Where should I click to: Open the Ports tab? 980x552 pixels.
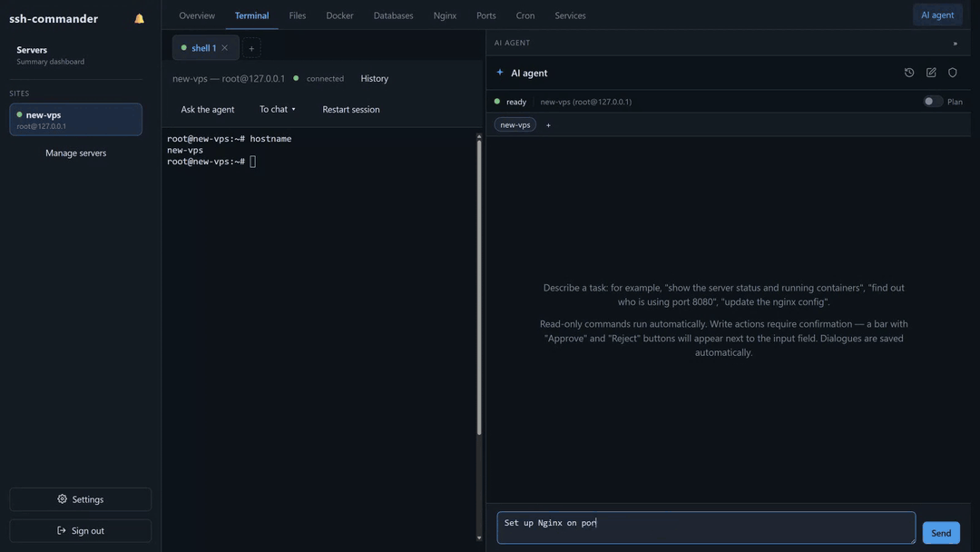pos(485,15)
